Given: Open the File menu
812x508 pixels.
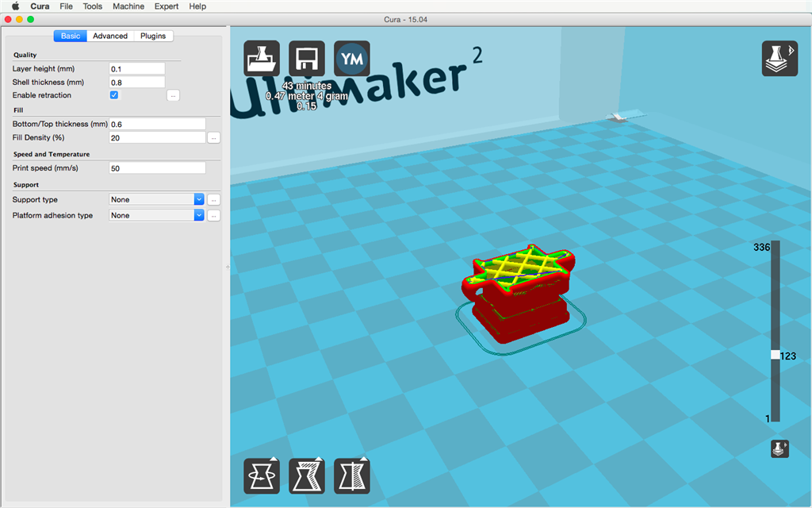Looking at the screenshot, I should point(66,6).
